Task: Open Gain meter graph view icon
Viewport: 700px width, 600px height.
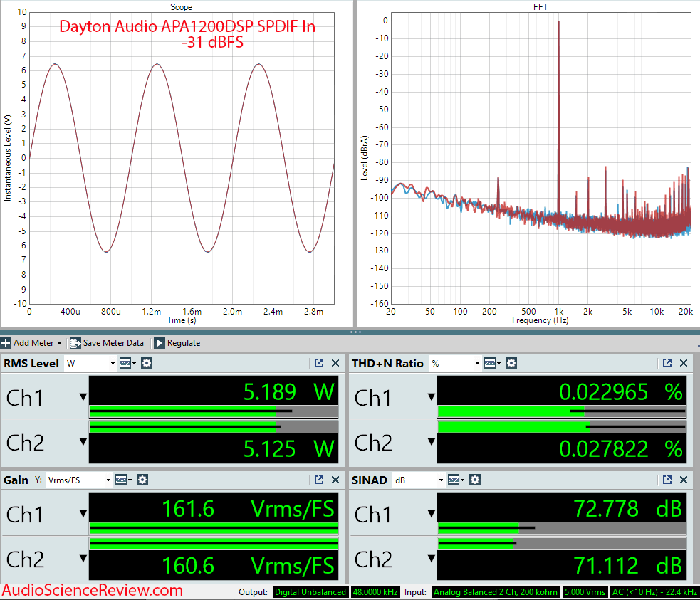Action: [122, 480]
